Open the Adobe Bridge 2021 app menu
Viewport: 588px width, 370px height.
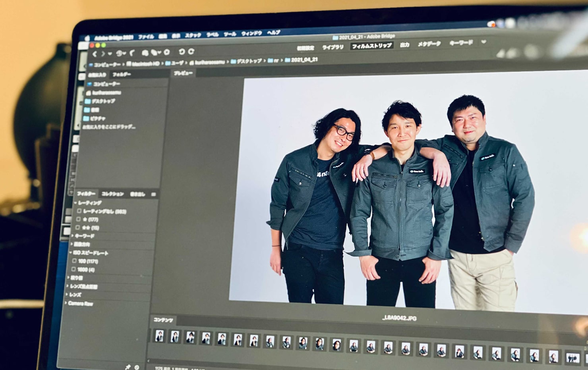tap(114, 38)
